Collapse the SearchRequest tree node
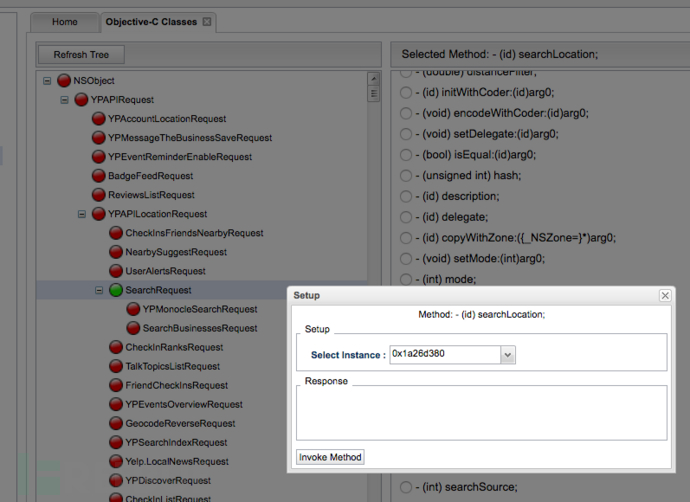690x502 pixels. (99, 290)
